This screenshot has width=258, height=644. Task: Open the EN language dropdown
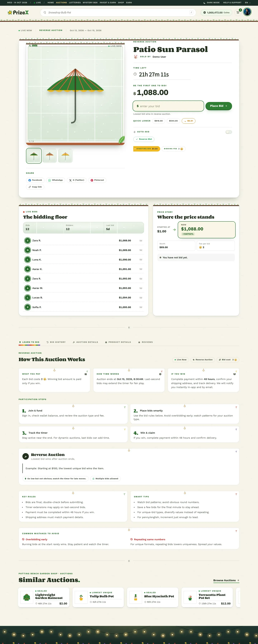pos(248,3)
